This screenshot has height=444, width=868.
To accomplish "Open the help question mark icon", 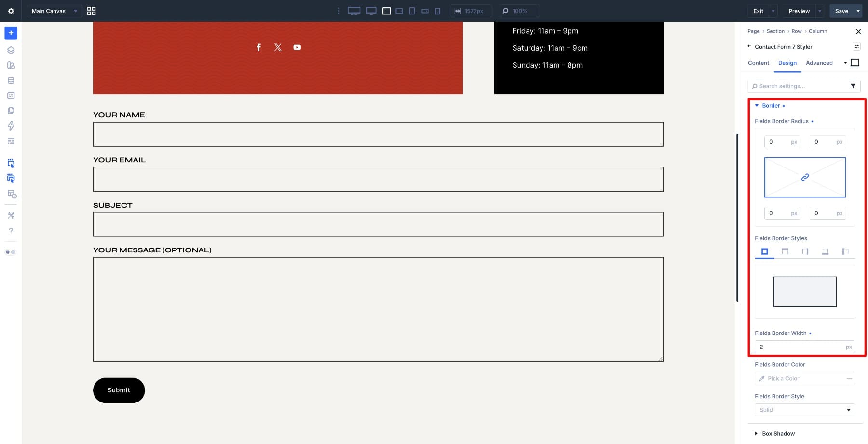I will point(11,231).
